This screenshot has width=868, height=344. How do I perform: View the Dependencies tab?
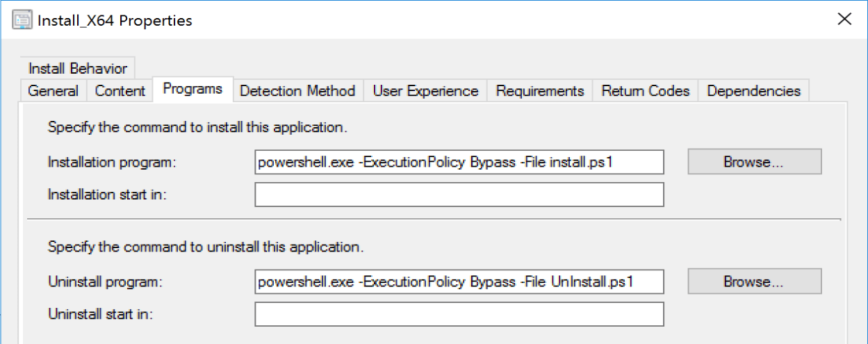point(753,91)
